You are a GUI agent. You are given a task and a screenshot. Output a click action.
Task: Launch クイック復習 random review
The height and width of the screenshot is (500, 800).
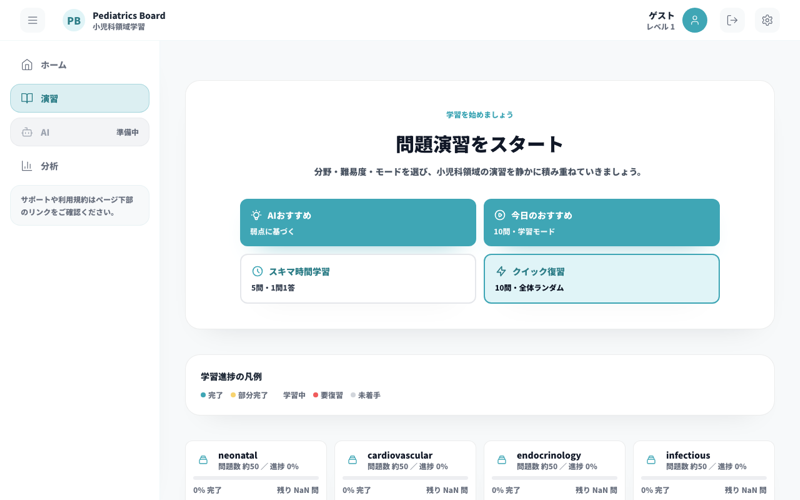coord(601,278)
